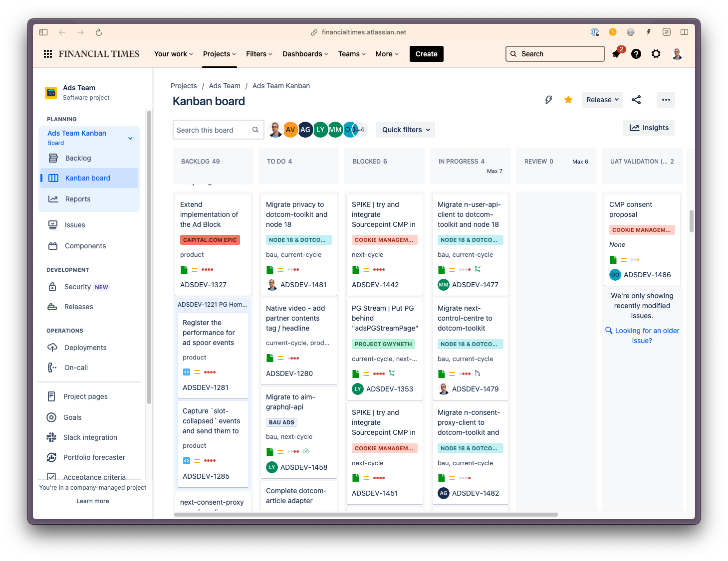Click the global Search field
The image size is (728, 561).
pyautogui.click(x=555, y=54)
